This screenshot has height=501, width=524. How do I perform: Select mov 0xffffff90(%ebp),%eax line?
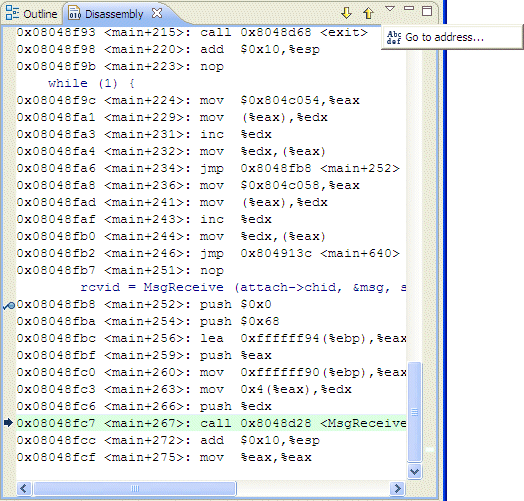click(212, 373)
